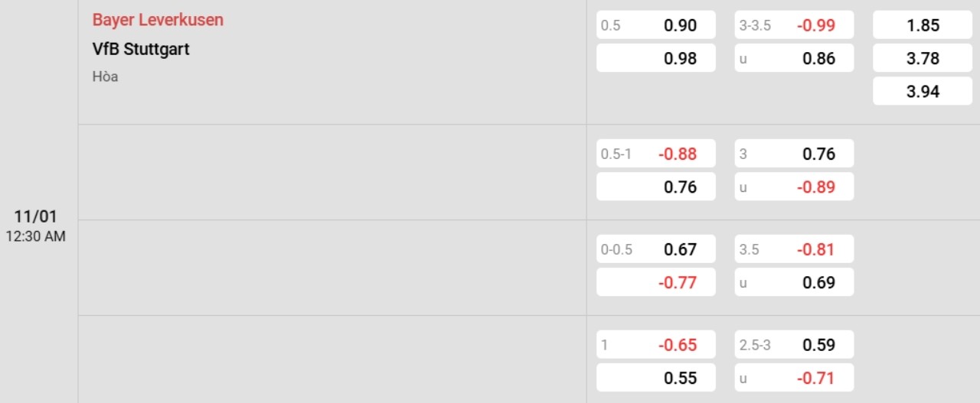Select handicap odds -0.77
The height and width of the screenshot is (403, 980).
click(656, 282)
